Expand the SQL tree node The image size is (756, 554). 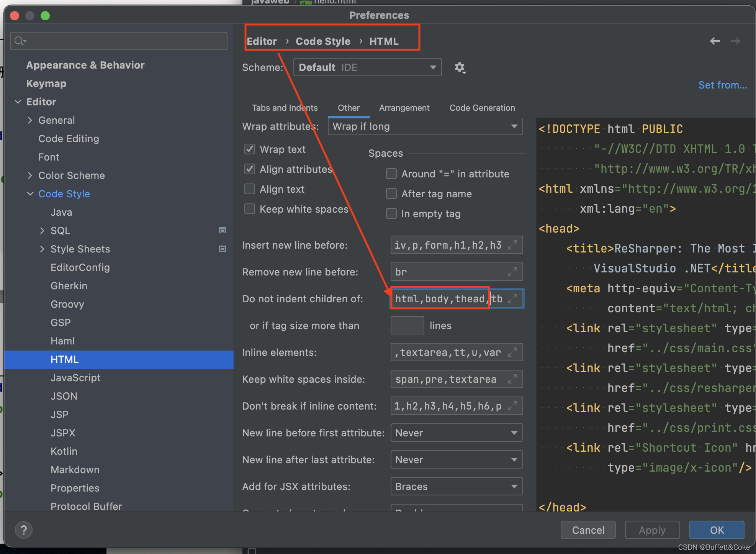click(43, 230)
